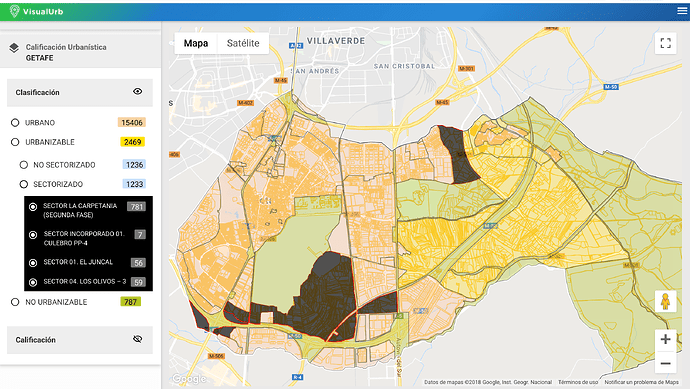Click the green 787 count swatch
Screen dimensions: 690x389
tap(130, 302)
